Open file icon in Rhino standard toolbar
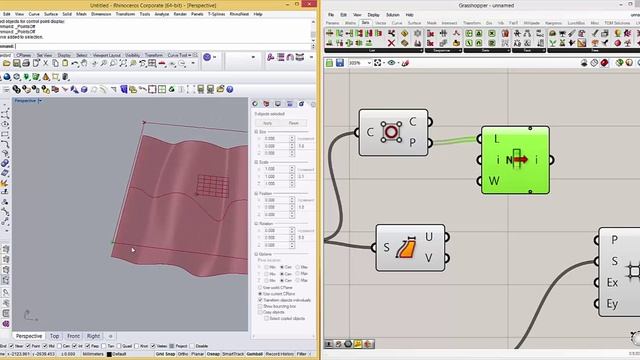The image size is (640, 360). pos(6,63)
